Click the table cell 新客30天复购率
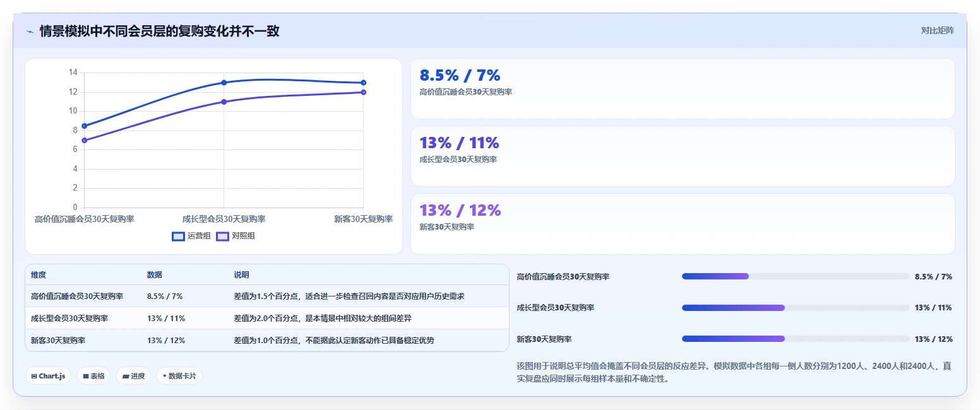 pyautogui.click(x=58, y=340)
